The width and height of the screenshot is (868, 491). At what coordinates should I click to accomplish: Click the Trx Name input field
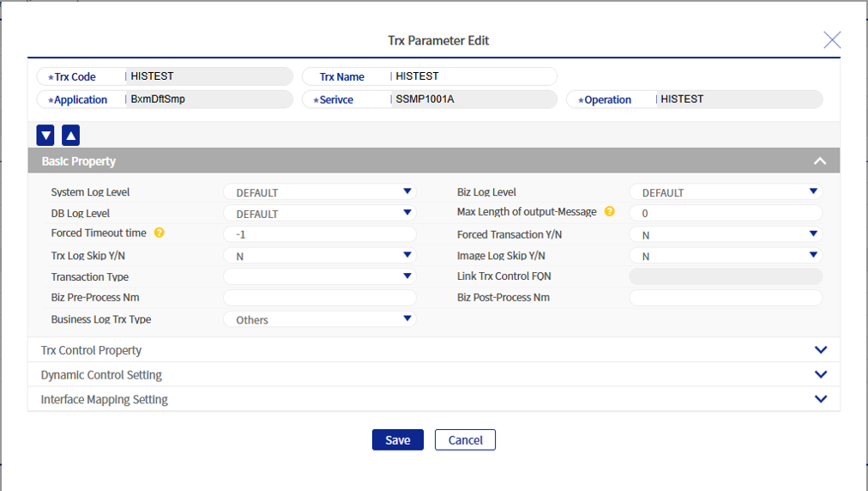click(x=472, y=76)
